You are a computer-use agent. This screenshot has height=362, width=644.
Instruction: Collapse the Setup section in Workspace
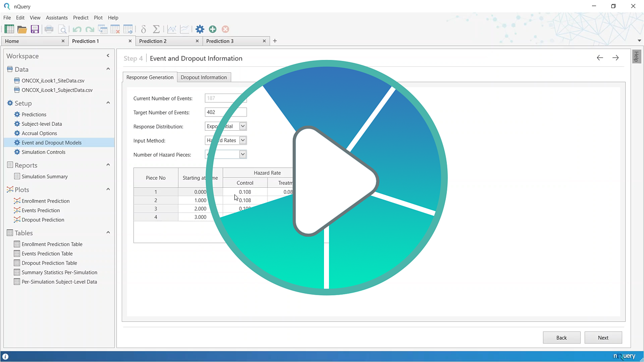[108, 103]
